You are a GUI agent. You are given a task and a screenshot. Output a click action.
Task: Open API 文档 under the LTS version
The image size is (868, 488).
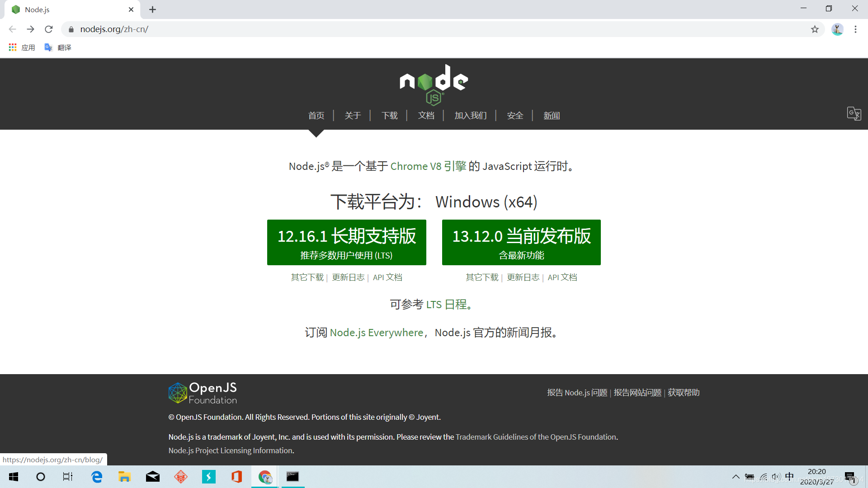(x=387, y=277)
